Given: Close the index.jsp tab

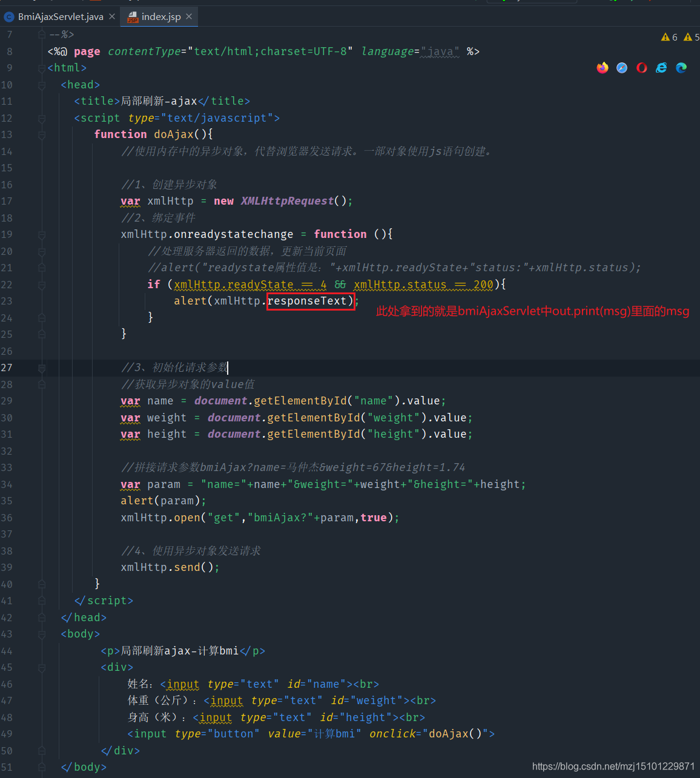Looking at the screenshot, I should pos(189,17).
